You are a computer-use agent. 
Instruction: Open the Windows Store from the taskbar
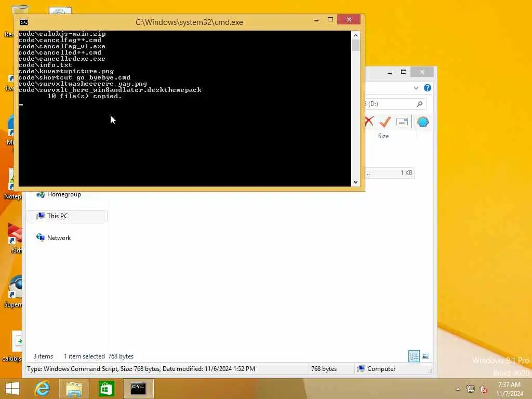tap(106, 389)
